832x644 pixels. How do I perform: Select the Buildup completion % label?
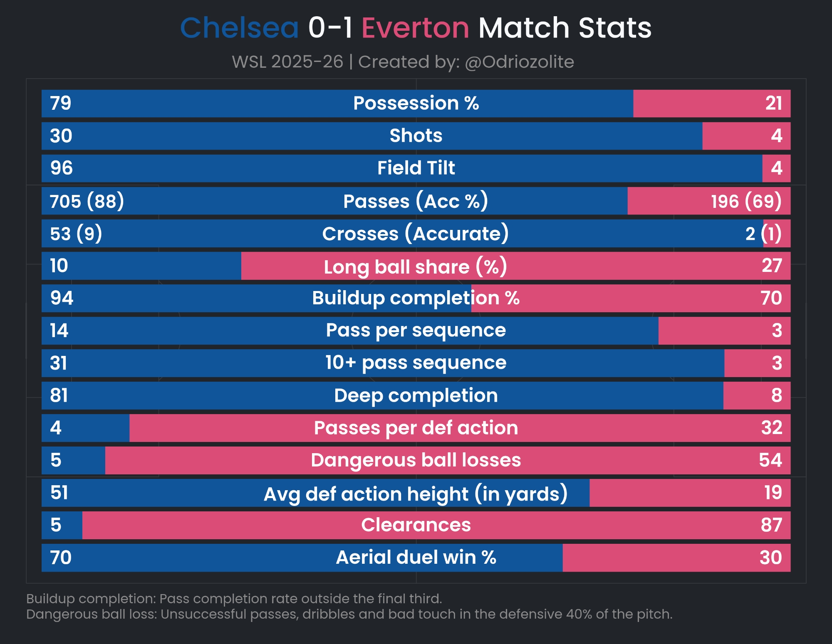(x=416, y=298)
